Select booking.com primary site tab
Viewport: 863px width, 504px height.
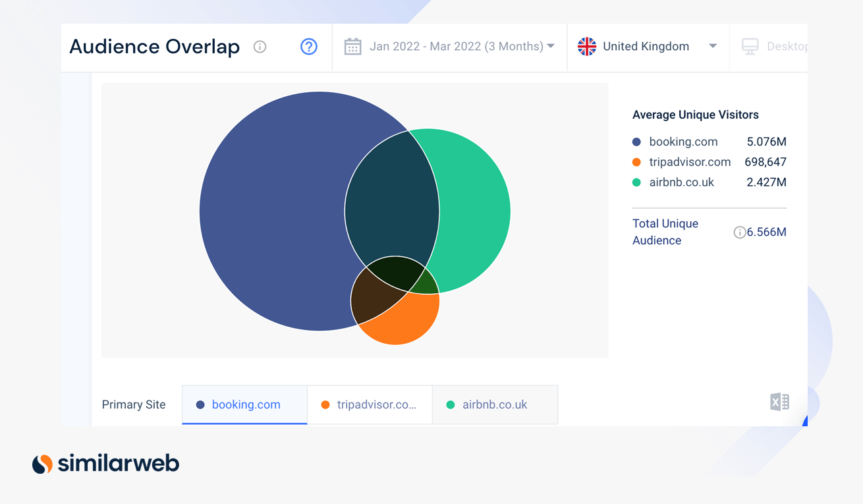(245, 405)
